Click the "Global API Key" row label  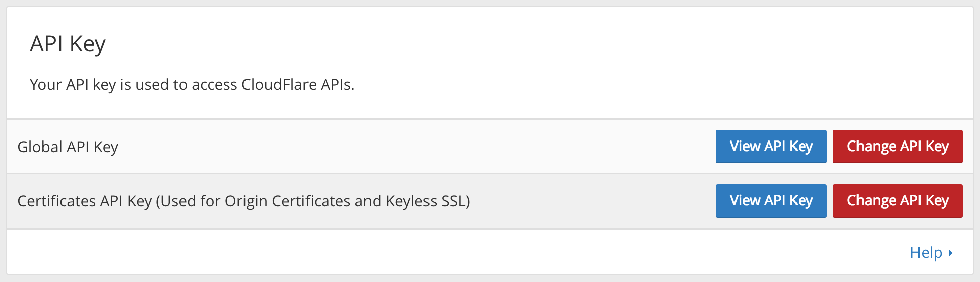pos(68,147)
